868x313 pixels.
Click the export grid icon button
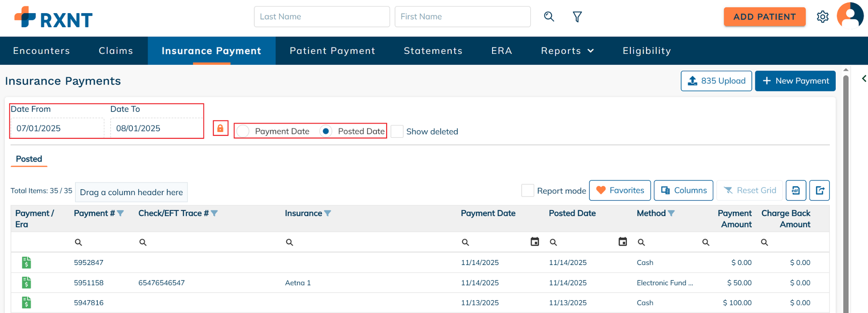click(x=819, y=190)
